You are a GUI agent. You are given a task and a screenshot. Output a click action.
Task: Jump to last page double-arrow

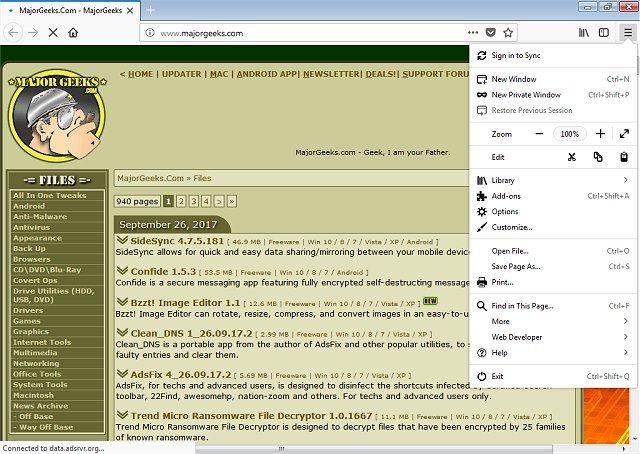[x=232, y=201]
